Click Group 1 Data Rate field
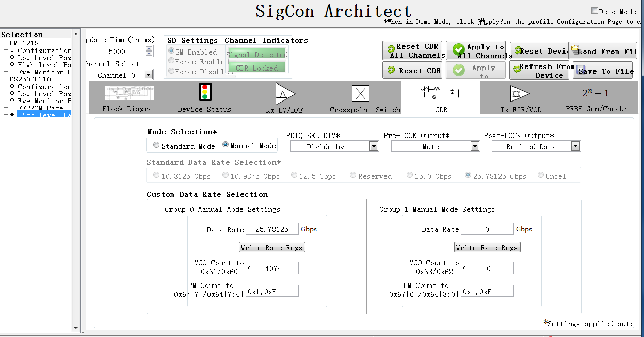Screen dimensions: 644x337 487,229
